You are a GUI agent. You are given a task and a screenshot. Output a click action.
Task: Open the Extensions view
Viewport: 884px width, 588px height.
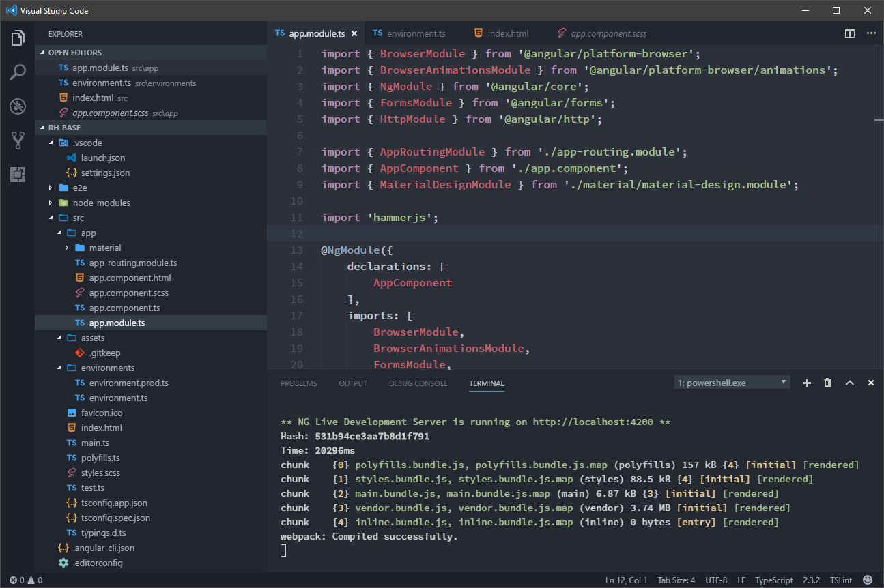click(x=18, y=175)
